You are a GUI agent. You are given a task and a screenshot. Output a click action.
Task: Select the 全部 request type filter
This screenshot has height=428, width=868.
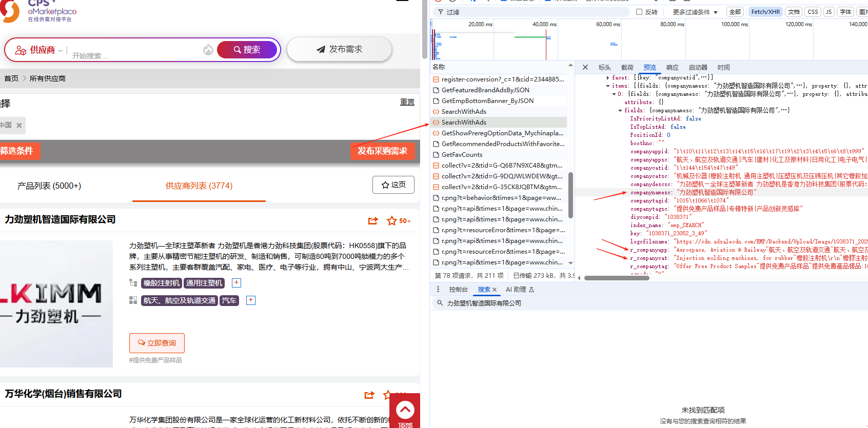735,12
